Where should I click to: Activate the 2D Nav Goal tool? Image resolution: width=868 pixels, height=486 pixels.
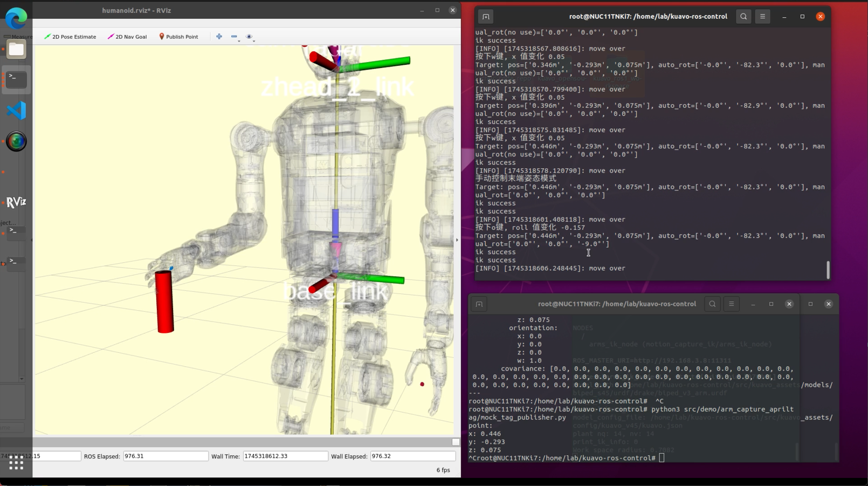pyautogui.click(x=127, y=37)
